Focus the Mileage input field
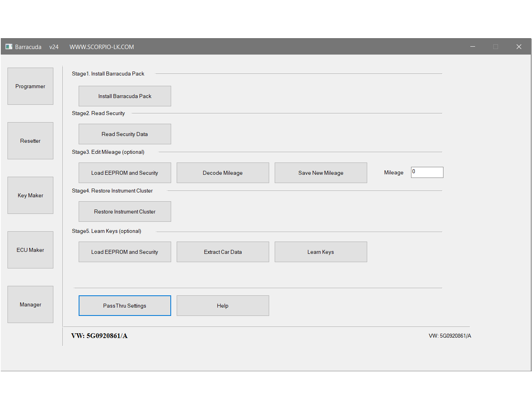The image size is (532, 410). 427,172
